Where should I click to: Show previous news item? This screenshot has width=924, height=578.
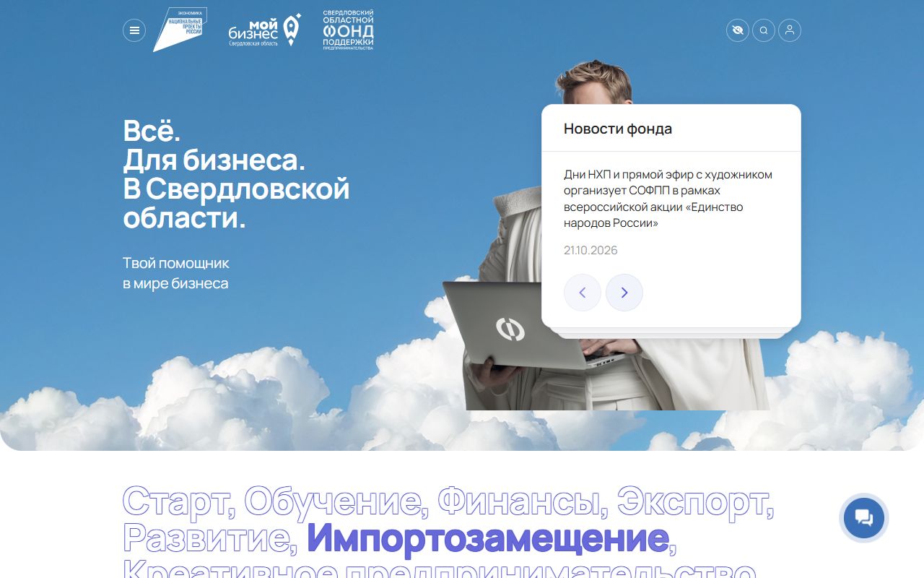pyautogui.click(x=583, y=293)
